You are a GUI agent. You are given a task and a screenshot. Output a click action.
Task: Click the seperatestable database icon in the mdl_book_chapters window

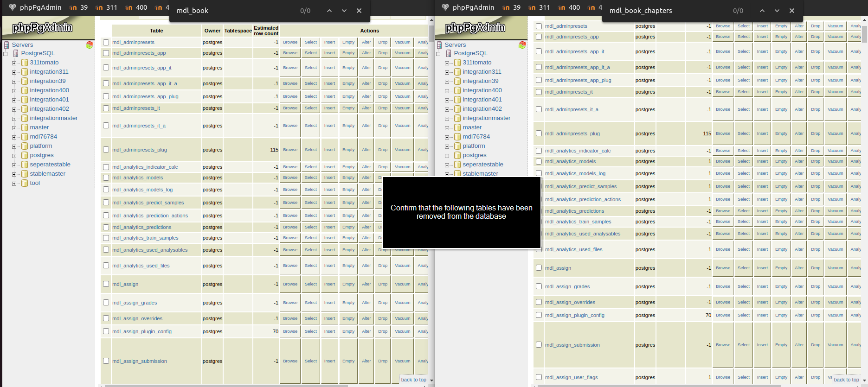pos(457,165)
